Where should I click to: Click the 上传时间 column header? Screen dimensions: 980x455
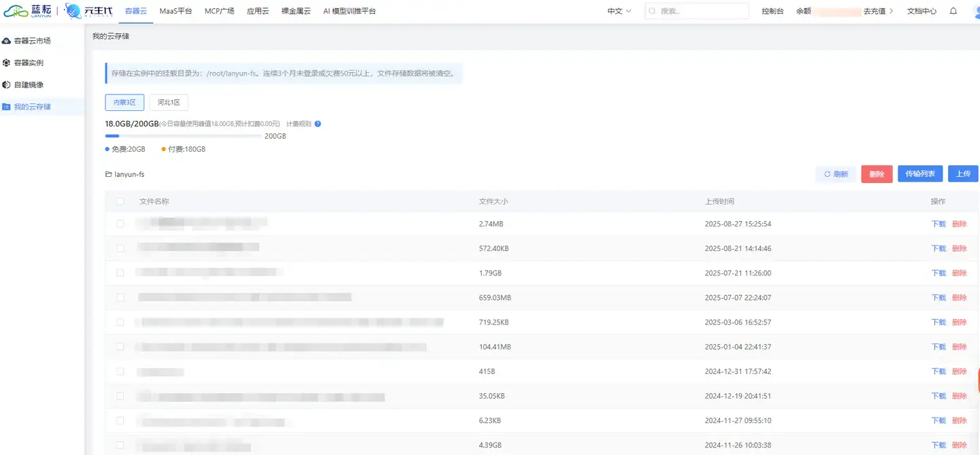tap(719, 201)
